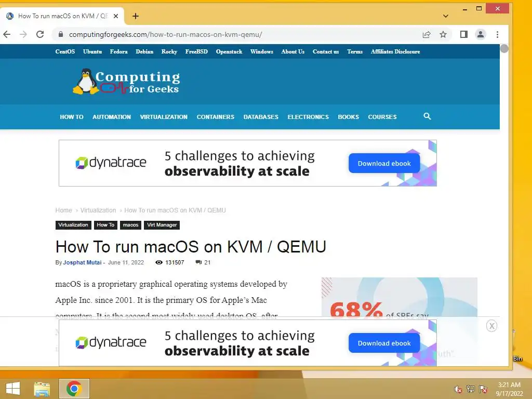Image resolution: width=532 pixels, height=399 pixels.
Task: Open Windows Start button
Action: [x=13, y=389]
